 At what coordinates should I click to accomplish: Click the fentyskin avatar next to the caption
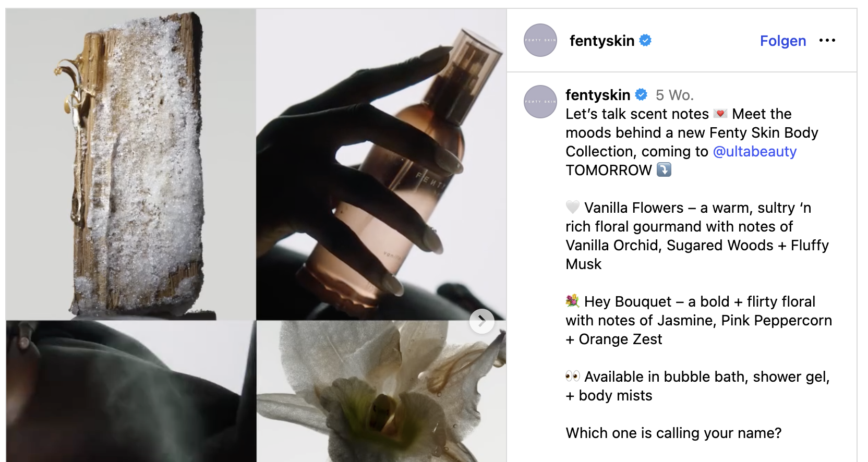point(540,102)
